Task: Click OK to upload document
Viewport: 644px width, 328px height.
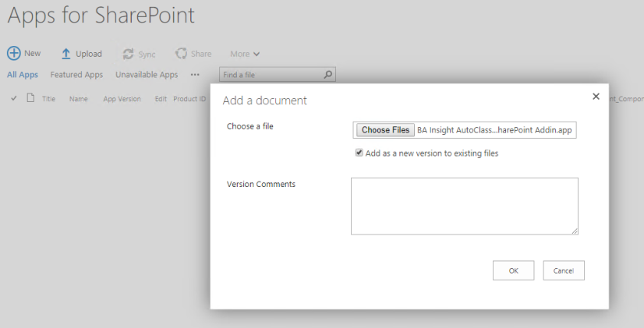Action: coord(513,270)
